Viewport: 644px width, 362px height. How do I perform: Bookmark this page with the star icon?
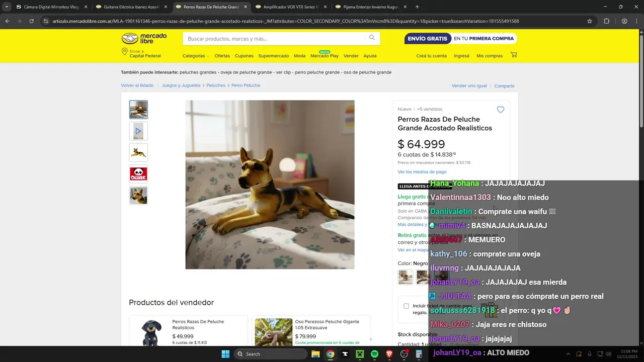[590, 21]
